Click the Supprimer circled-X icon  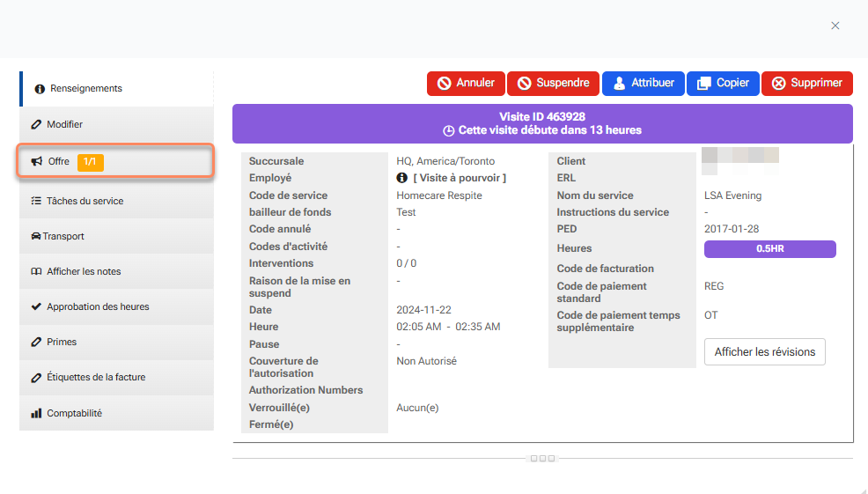(x=778, y=84)
